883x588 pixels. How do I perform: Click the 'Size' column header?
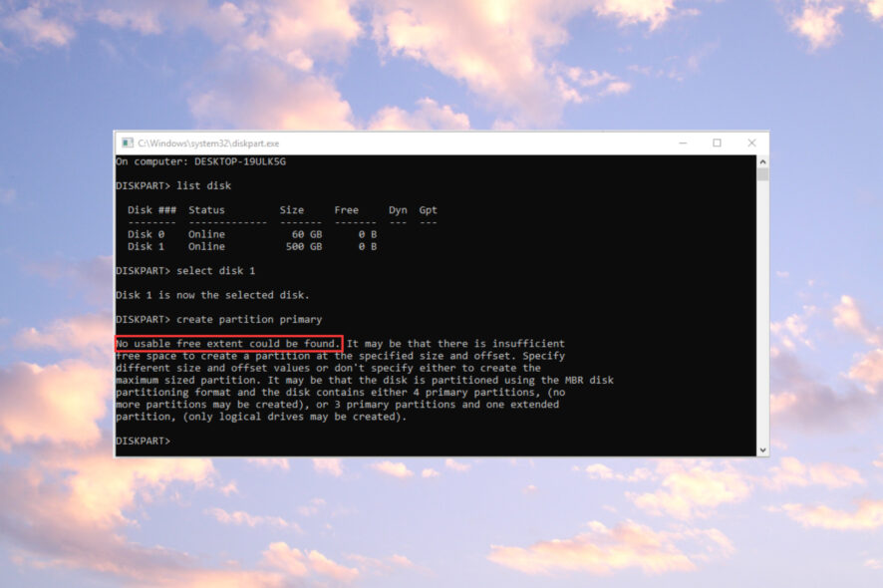[x=292, y=210]
